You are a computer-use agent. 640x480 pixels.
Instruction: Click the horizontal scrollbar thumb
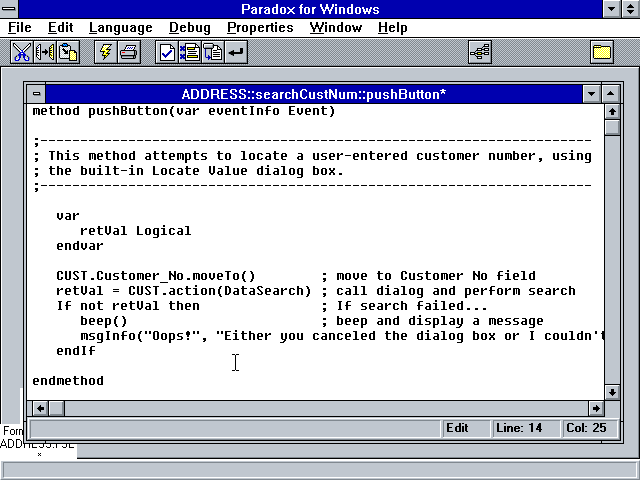(56, 408)
